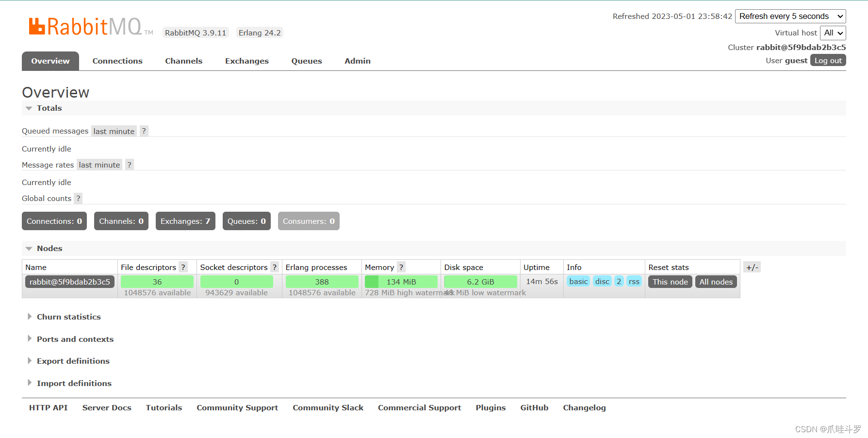Click the Connections: 0 count button

coord(54,221)
